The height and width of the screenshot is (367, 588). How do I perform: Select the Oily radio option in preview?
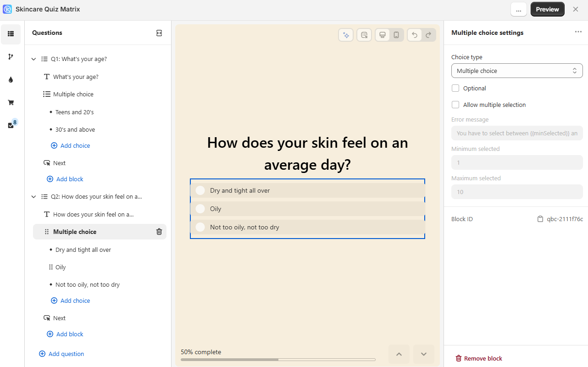click(x=200, y=209)
